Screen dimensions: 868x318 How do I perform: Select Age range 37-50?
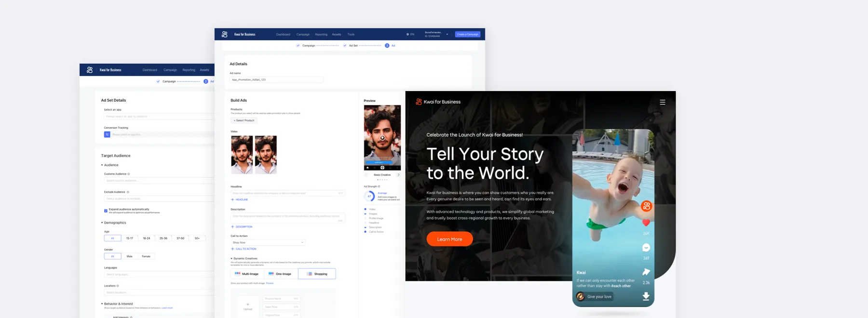180,238
